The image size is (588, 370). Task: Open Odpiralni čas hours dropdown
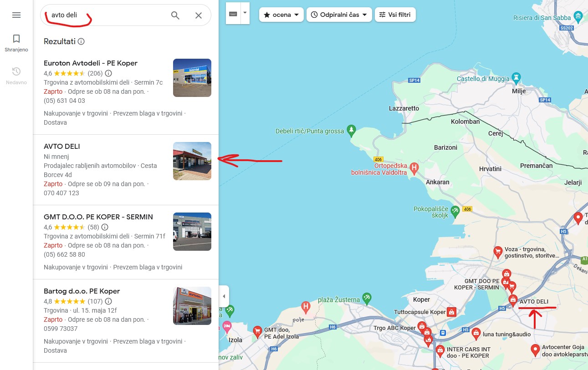tap(339, 15)
